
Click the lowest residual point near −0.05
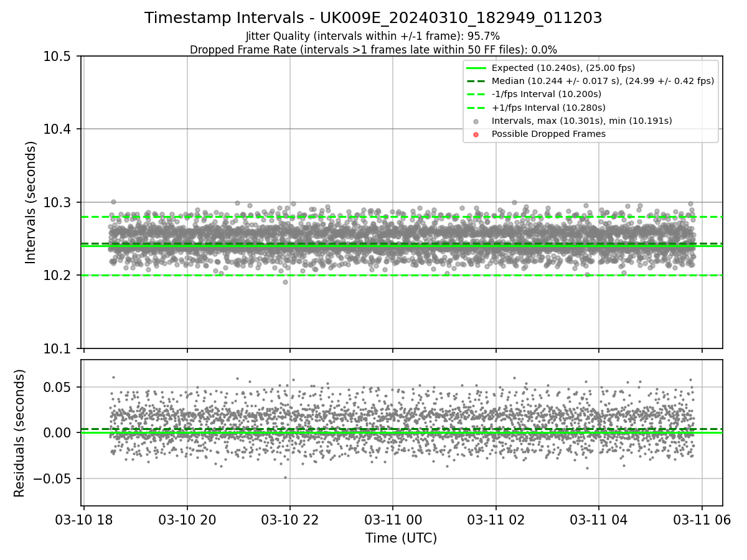[285, 478]
